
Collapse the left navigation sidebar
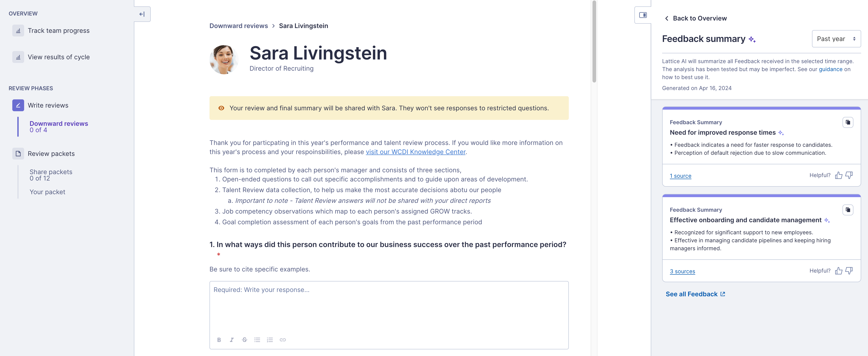click(142, 14)
